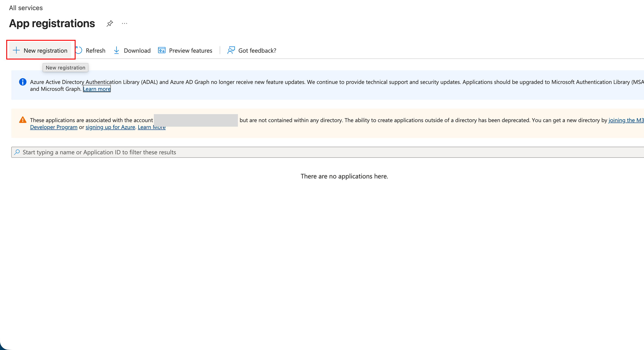Click the New registration plus icon
Screen dimensions: 644x350
coord(16,50)
